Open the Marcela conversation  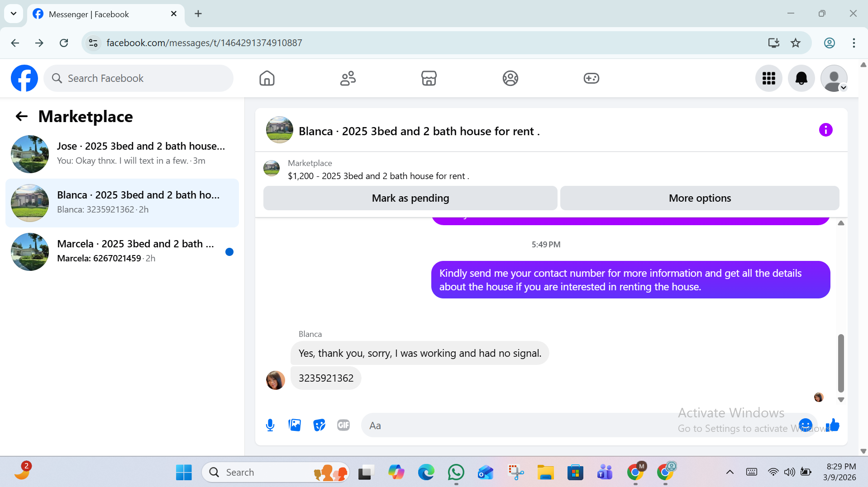pos(122,252)
